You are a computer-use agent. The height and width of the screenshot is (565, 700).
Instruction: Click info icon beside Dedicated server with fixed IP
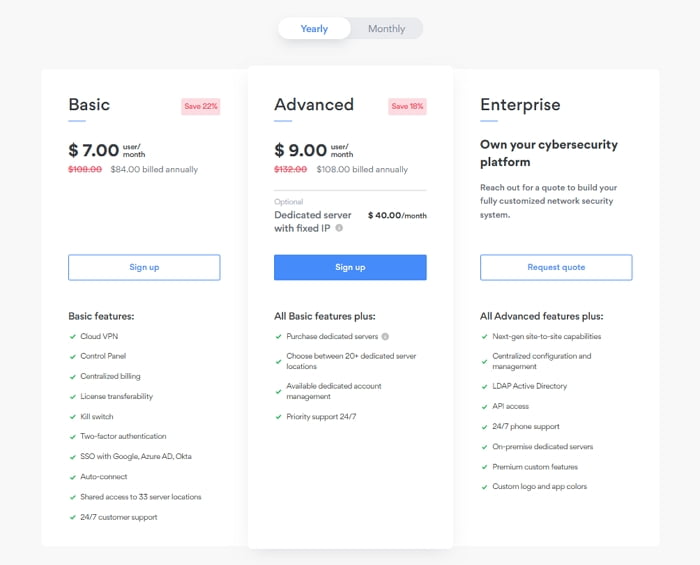point(339,228)
